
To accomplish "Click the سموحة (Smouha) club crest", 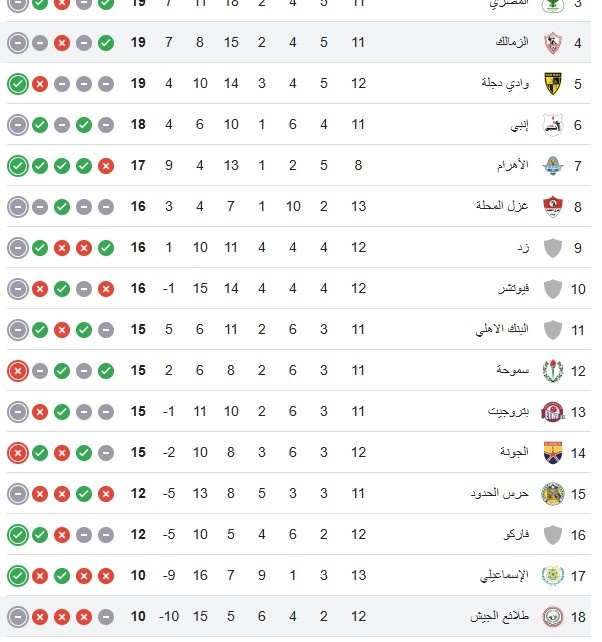I will [551, 371].
